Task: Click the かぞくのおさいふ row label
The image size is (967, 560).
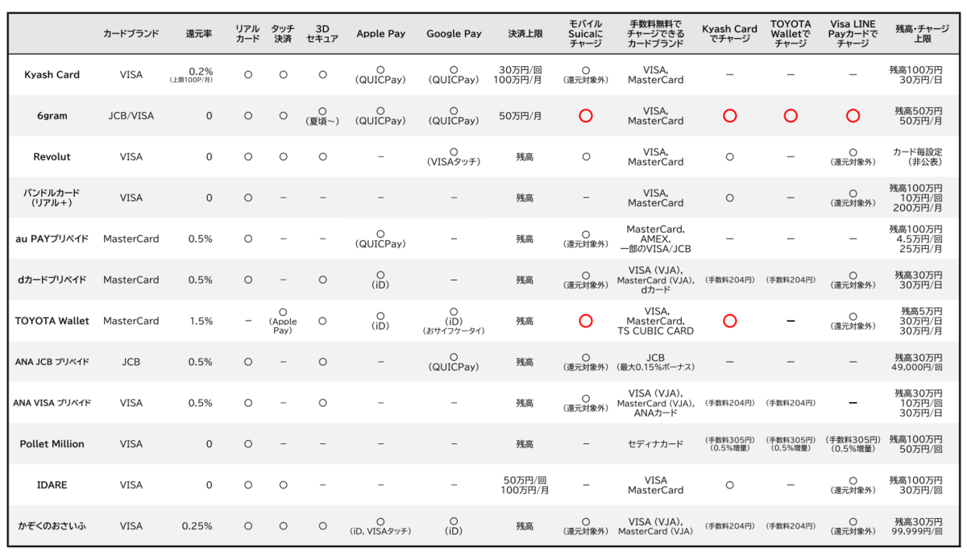Action: tap(52, 526)
